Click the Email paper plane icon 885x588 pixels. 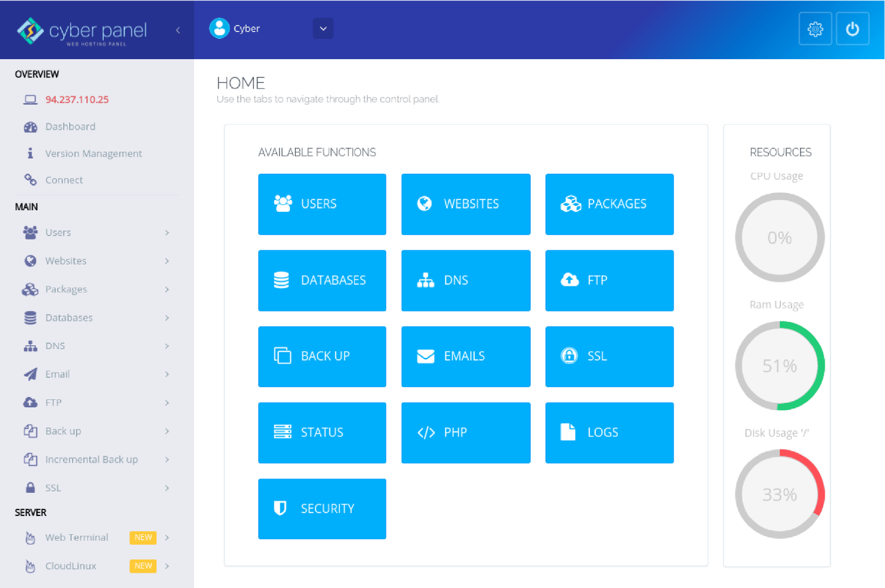click(30, 374)
